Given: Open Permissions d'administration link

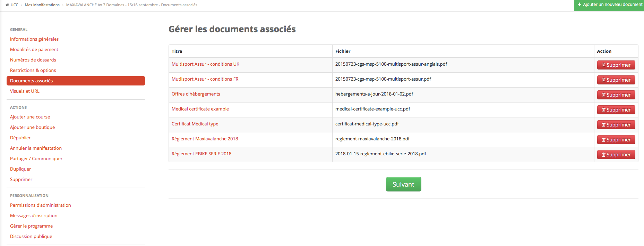Looking at the screenshot, I should [x=40, y=205].
